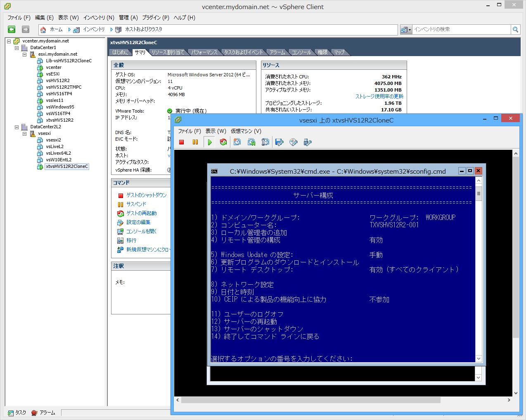Click guest shutdown icon in commands panel

click(x=121, y=195)
